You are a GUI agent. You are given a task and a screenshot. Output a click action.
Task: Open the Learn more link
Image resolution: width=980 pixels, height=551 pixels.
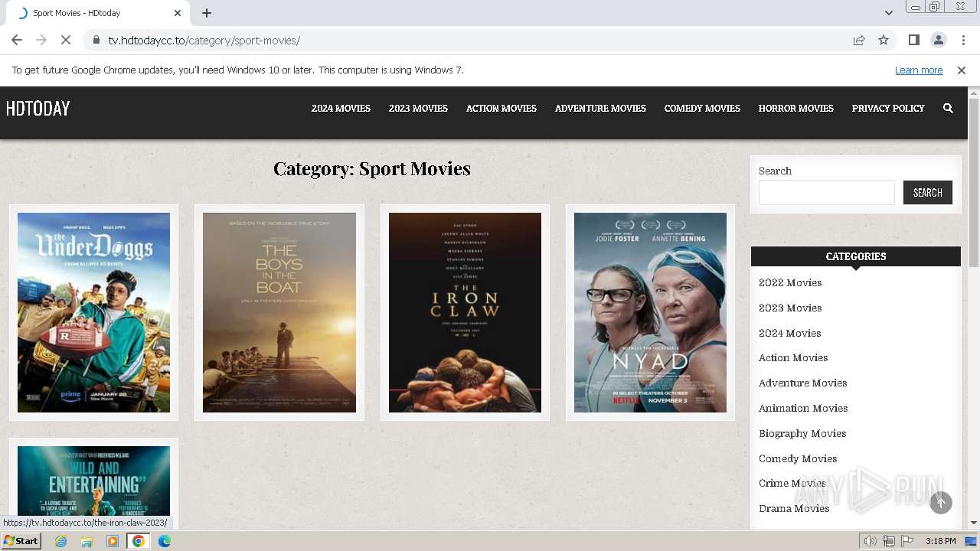(x=919, y=70)
